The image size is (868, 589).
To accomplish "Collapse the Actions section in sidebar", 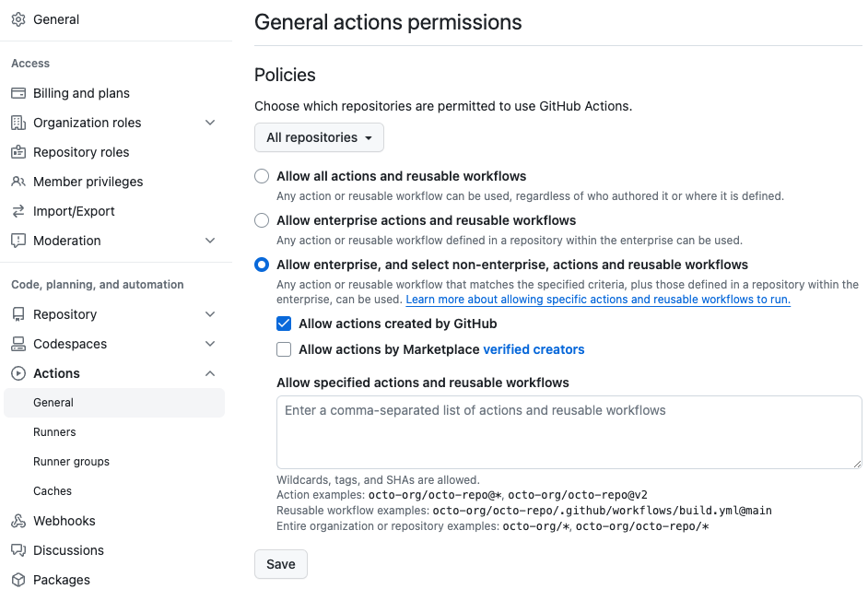I will click(210, 373).
